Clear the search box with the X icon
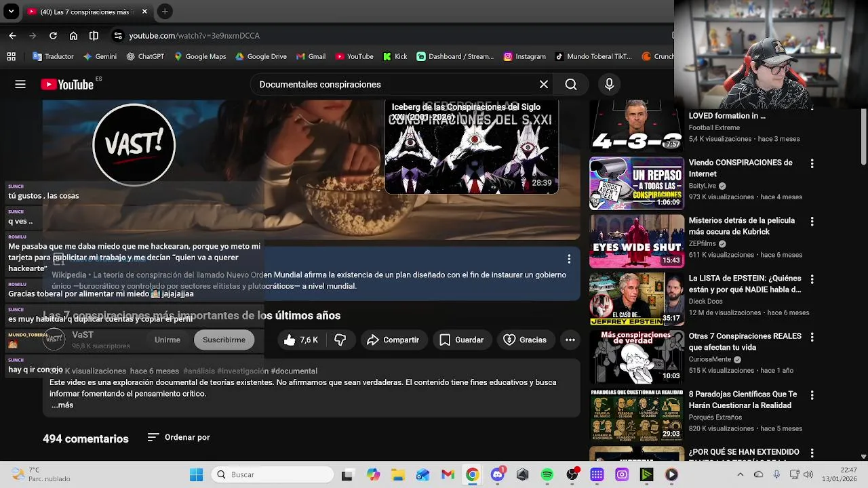This screenshot has width=868, height=488. click(x=544, y=84)
